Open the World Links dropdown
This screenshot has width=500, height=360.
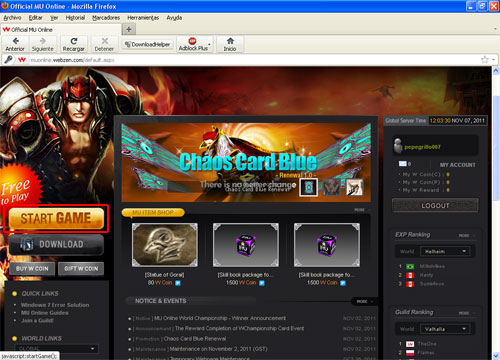coord(57,349)
